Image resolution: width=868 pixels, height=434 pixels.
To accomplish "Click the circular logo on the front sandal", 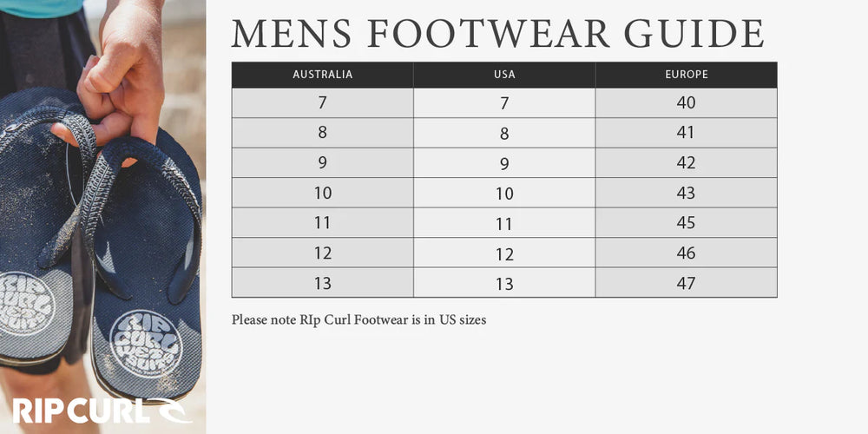I will tap(146, 343).
